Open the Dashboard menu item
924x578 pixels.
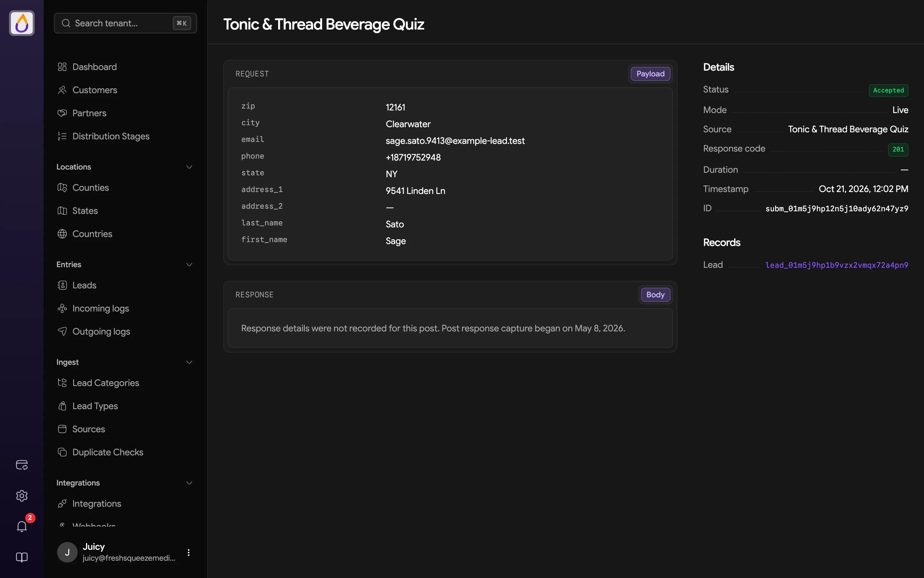(x=125, y=67)
